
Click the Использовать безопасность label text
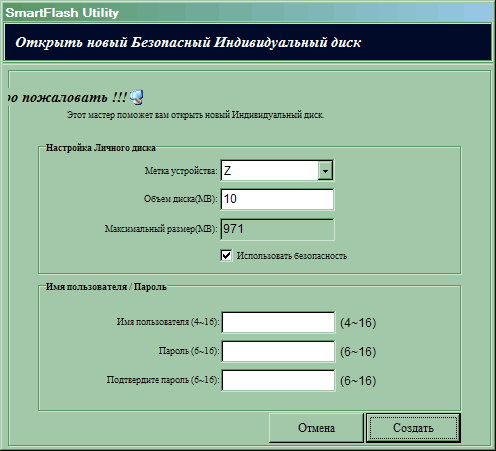tap(292, 256)
